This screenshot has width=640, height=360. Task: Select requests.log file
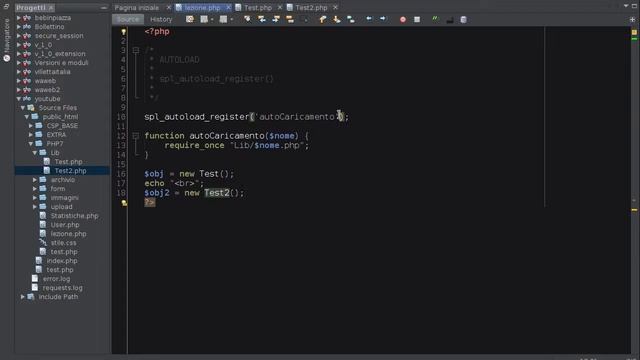(62, 288)
